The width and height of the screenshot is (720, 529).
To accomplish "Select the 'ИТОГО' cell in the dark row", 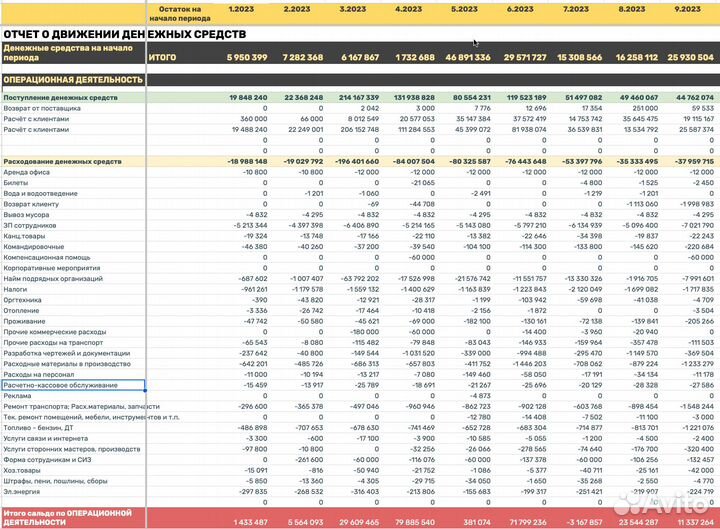I will tap(162, 57).
